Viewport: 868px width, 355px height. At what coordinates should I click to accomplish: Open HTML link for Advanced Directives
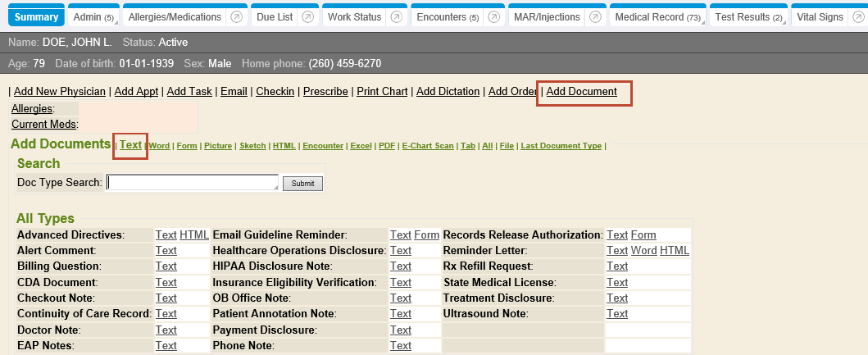point(194,235)
